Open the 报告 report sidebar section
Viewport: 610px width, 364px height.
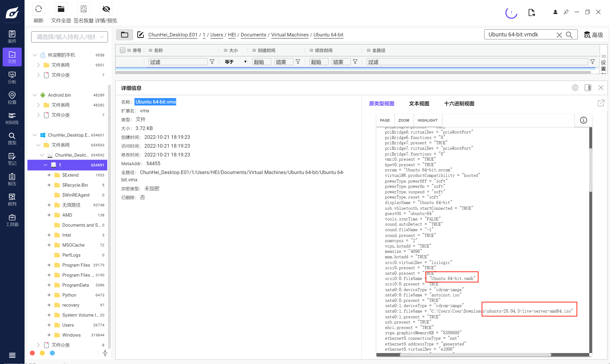tap(12, 179)
